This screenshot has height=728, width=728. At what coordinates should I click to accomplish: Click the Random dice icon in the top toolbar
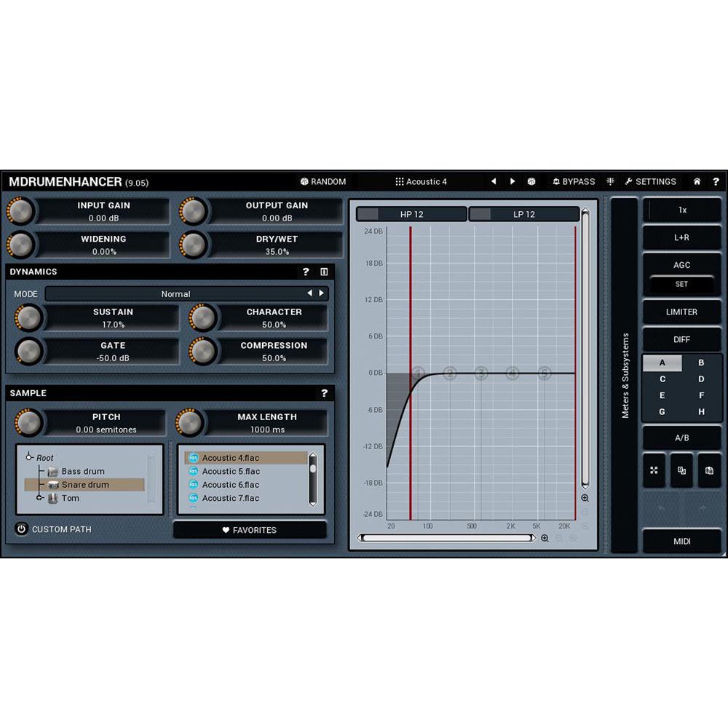[x=304, y=181]
